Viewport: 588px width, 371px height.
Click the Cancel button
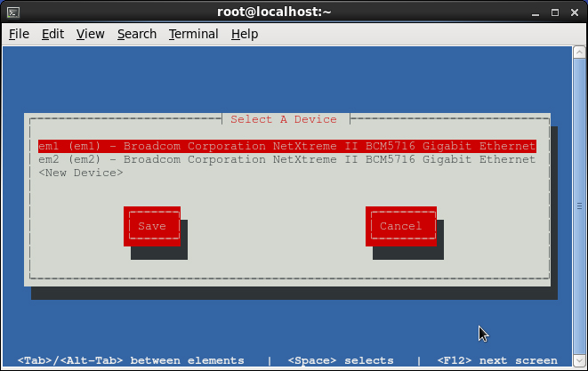(401, 226)
